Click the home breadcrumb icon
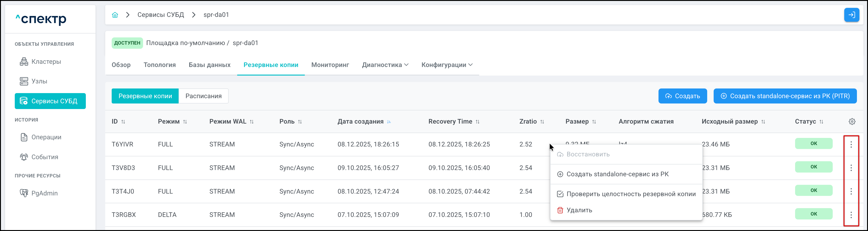 point(115,15)
